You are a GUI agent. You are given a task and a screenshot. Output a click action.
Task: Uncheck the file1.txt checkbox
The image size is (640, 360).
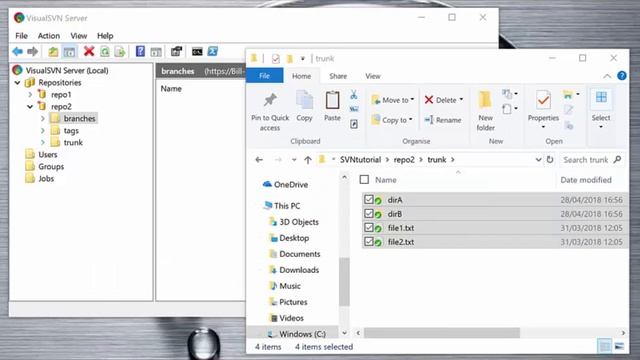point(369,227)
